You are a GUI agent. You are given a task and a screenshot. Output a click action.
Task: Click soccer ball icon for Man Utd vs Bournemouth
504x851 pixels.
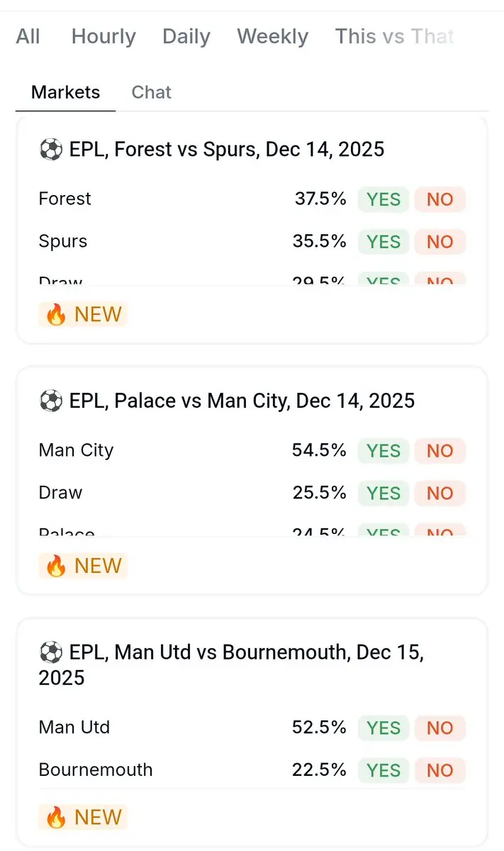[x=50, y=652]
